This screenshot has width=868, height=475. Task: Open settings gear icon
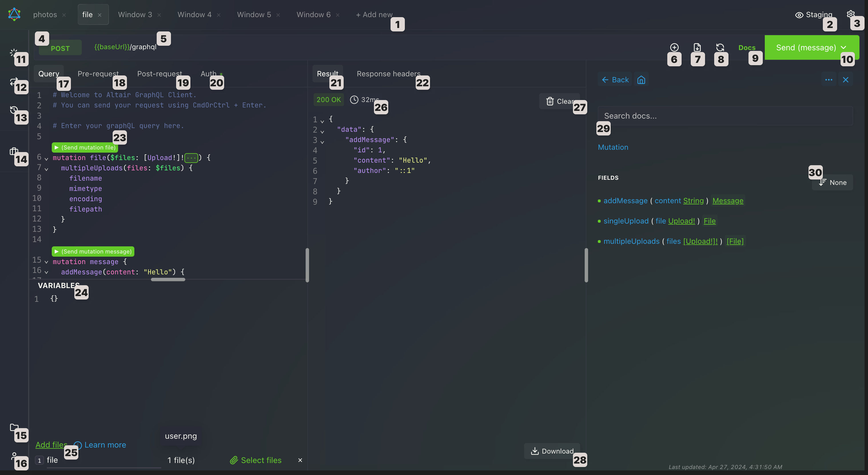point(850,14)
